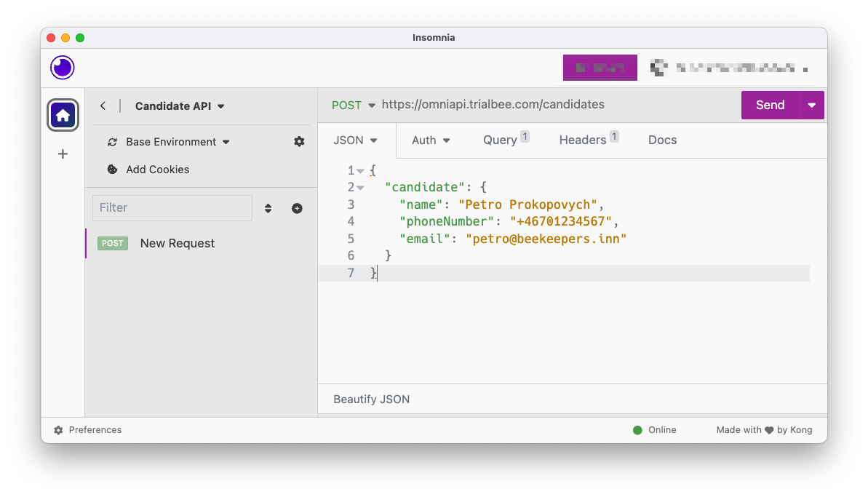This screenshot has width=868, height=497.
Task: Click the sort order arrows icon
Action: 268,208
